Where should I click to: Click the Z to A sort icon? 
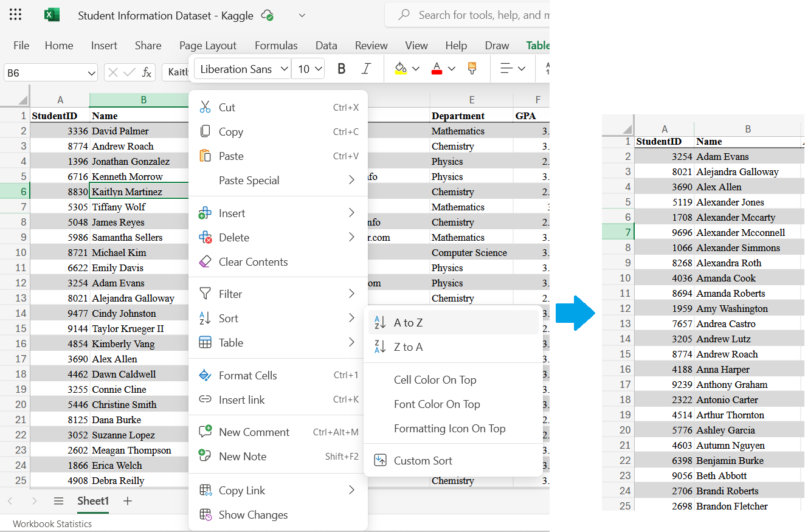(380, 347)
